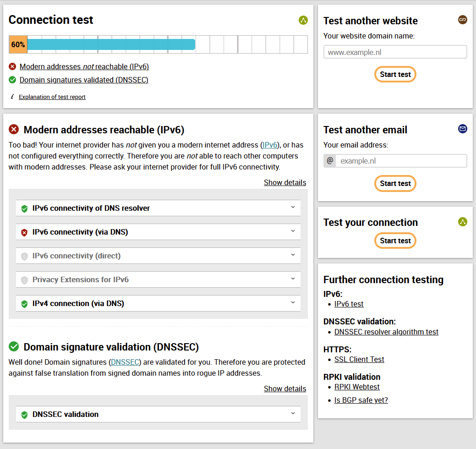The width and height of the screenshot is (476, 449).
Task: Open SSL Client Test link
Action: click(359, 360)
